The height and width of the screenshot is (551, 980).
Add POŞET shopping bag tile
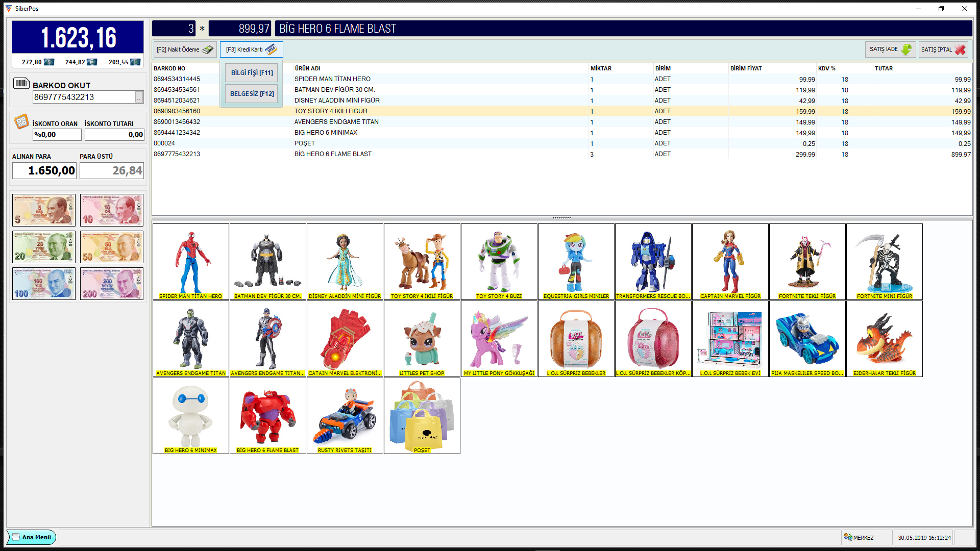[422, 416]
